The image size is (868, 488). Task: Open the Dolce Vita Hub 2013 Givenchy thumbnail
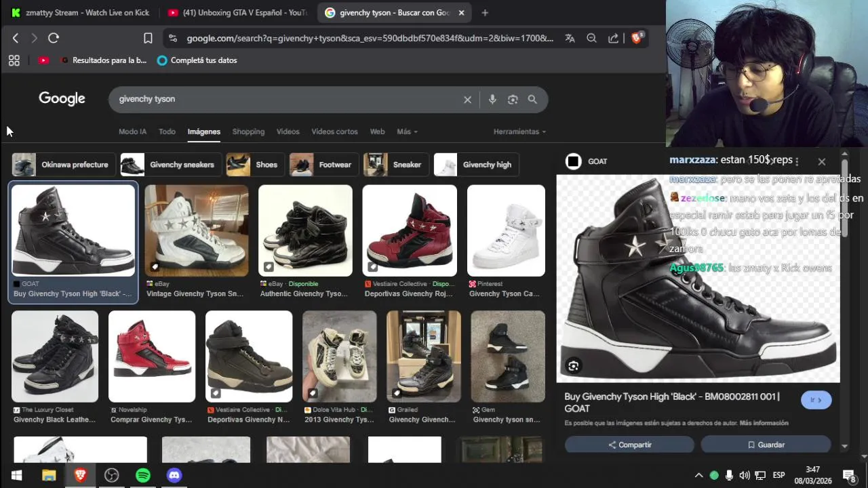339,357
